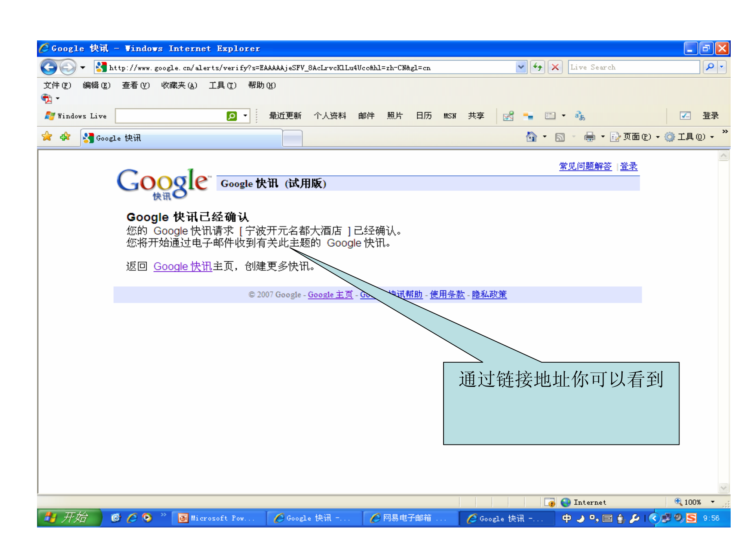The height and width of the screenshot is (560, 746).
Task: Click the Print icon
Action: [590, 137]
